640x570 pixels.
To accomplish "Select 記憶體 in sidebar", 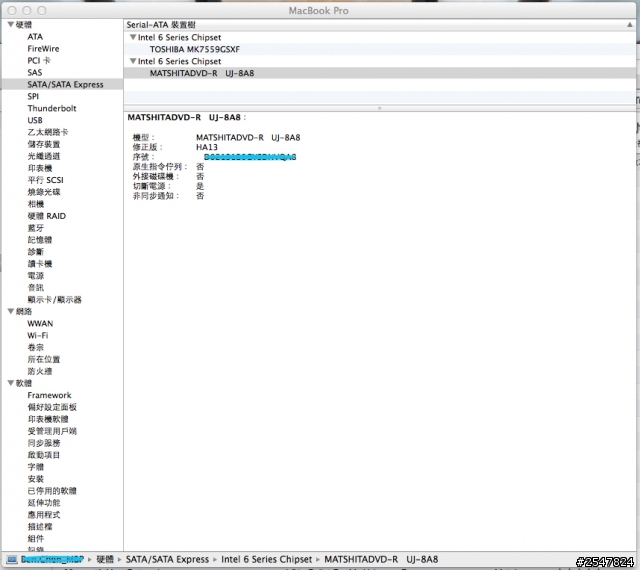I will point(40,240).
